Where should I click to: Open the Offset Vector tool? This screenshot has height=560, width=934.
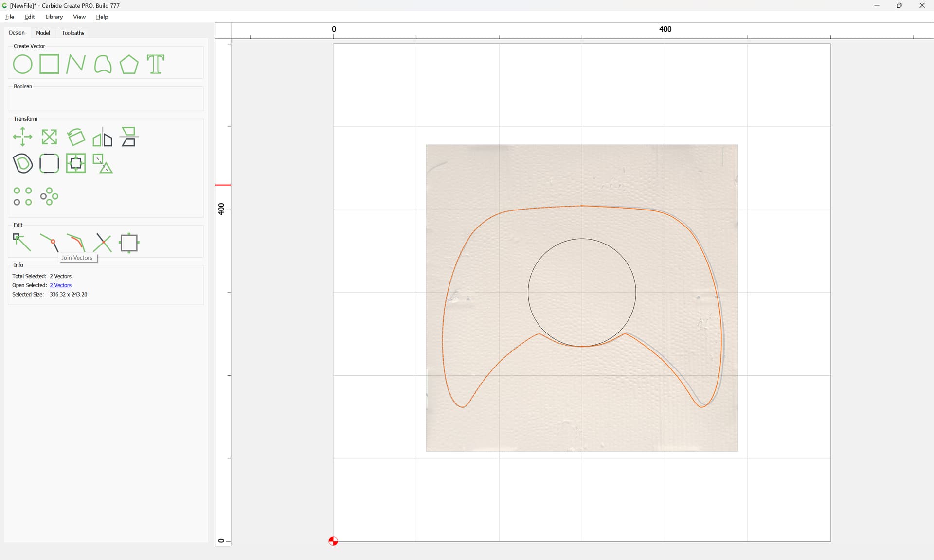coord(22,163)
